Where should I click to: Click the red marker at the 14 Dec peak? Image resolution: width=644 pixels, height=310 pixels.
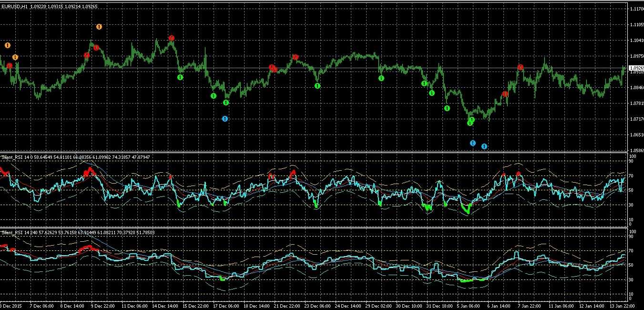point(172,38)
